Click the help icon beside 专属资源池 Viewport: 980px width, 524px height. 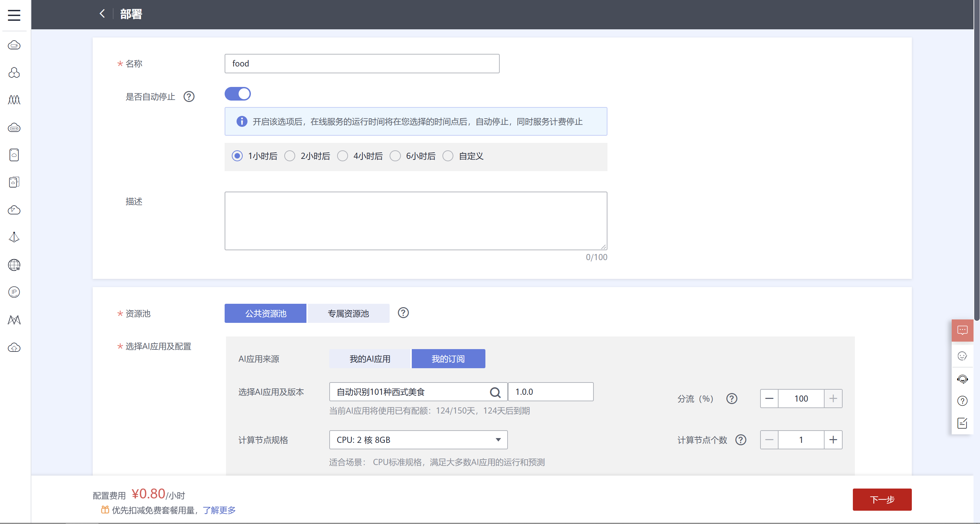pyautogui.click(x=403, y=313)
